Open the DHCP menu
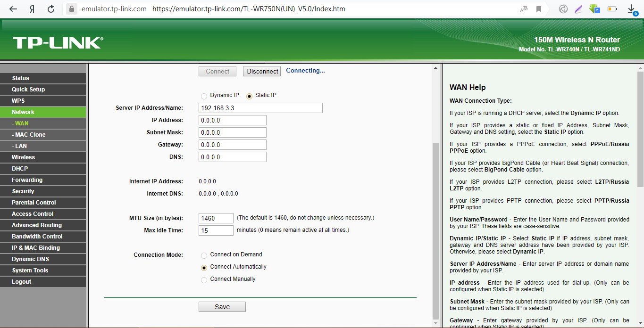 click(43, 169)
